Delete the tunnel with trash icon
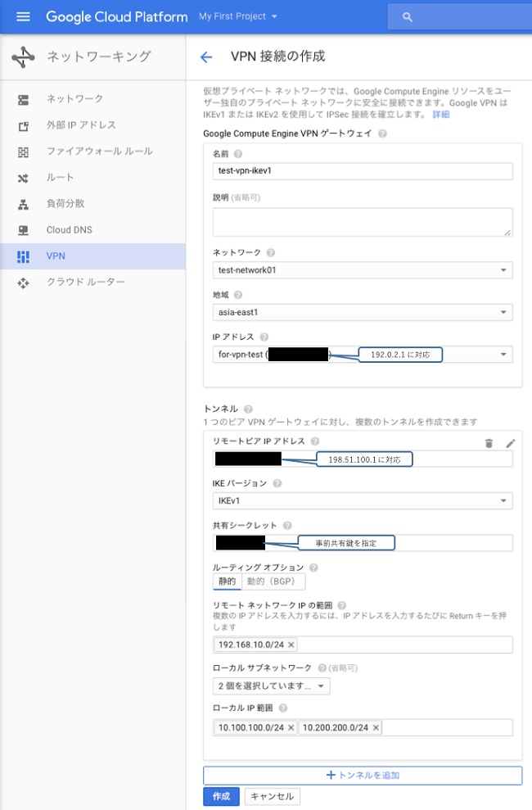This screenshot has width=532, height=810. coord(489,443)
